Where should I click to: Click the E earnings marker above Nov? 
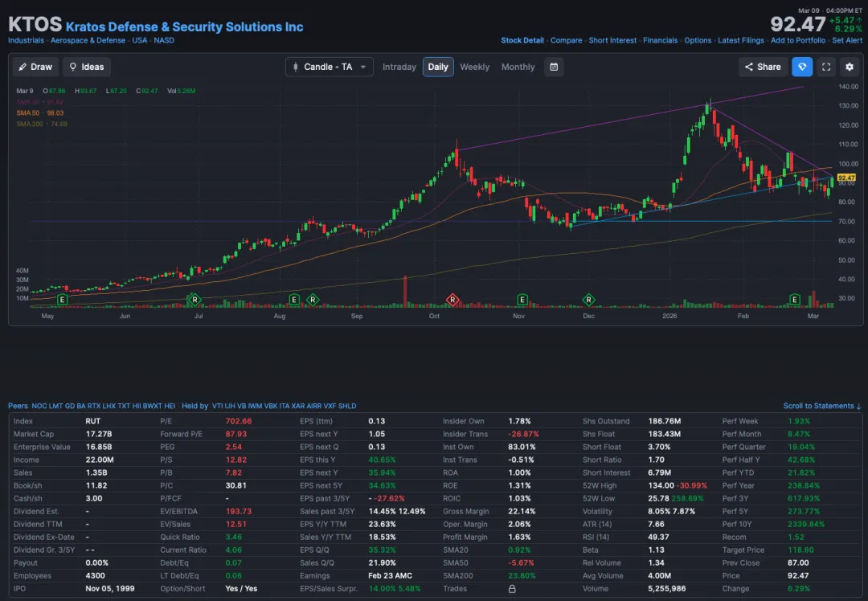point(522,300)
